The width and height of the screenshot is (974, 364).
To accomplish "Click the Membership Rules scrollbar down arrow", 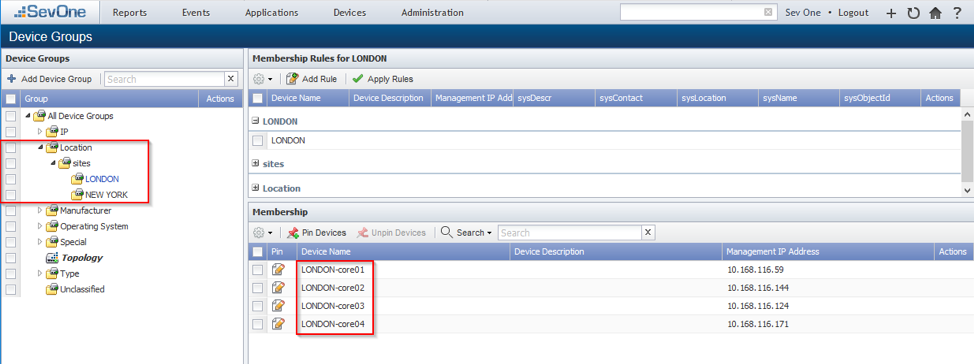I will pyautogui.click(x=968, y=191).
